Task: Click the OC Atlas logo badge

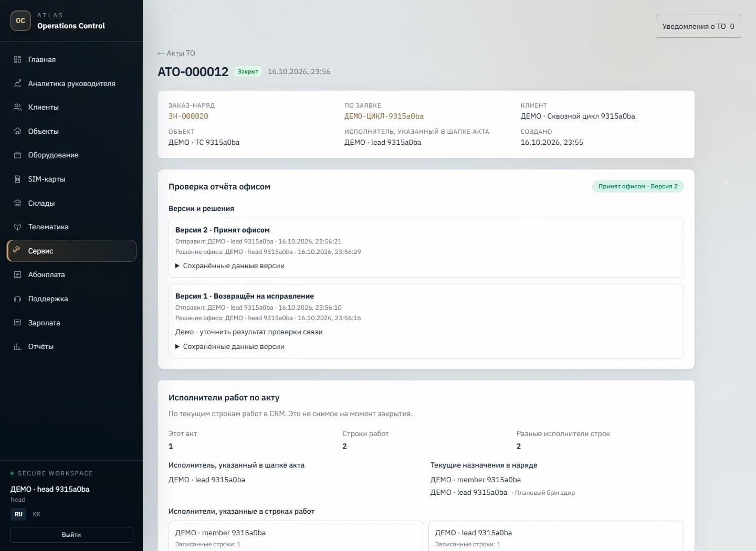Action: point(20,20)
